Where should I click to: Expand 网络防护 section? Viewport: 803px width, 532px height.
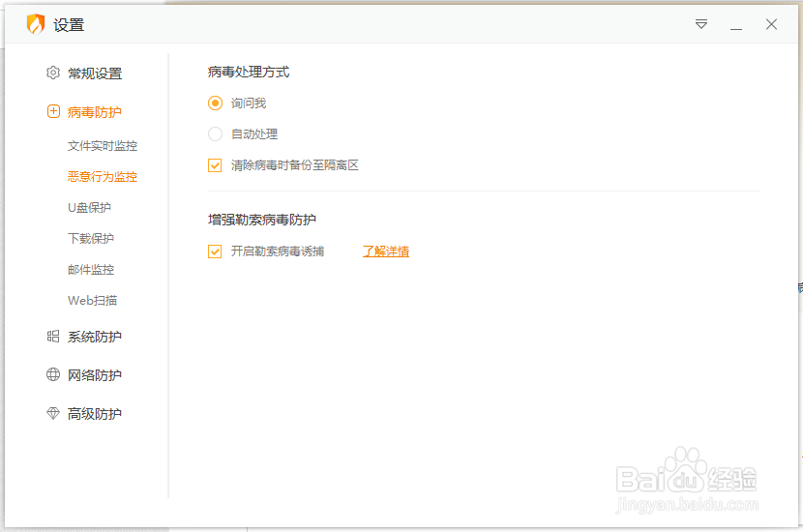(95, 375)
